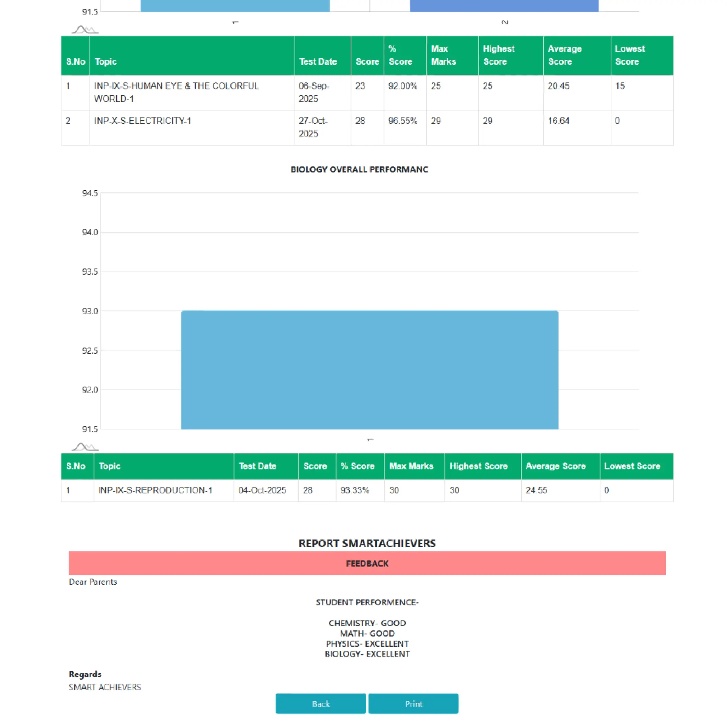Click the red FEEDBACK banner
The height and width of the screenshot is (728, 728).
click(x=367, y=563)
